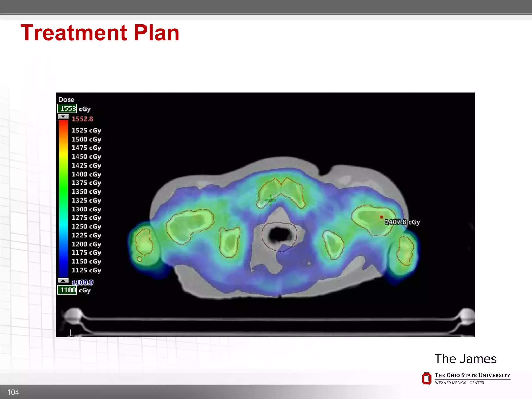Click the Dose heading above the scale
The image size is (532, 399).
[66, 99]
